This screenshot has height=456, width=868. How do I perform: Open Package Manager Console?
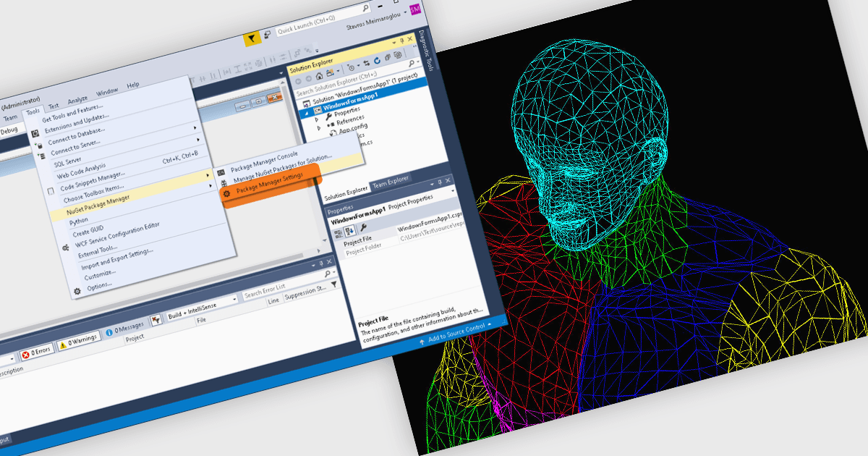coord(264,161)
